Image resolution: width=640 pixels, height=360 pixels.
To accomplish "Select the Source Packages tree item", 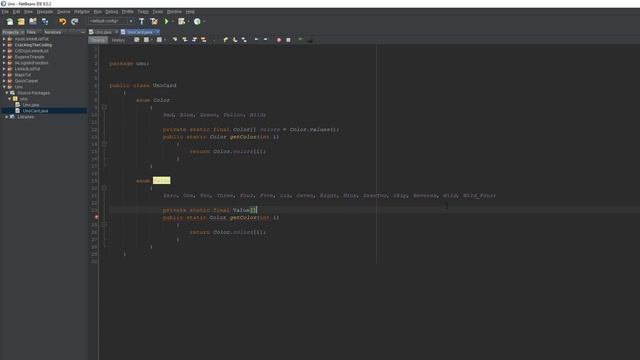I will [33, 93].
